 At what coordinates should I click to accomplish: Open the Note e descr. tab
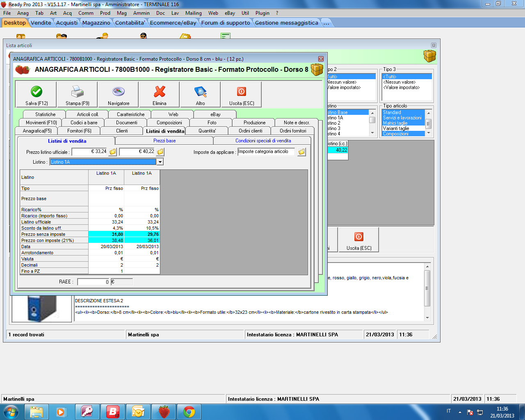(297, 123)
